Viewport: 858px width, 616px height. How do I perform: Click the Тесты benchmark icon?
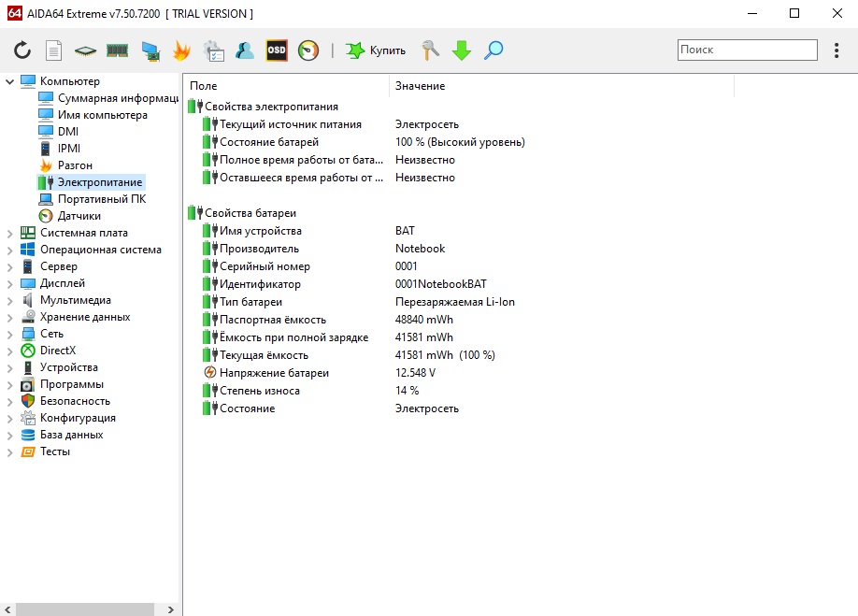coord(28,451)
